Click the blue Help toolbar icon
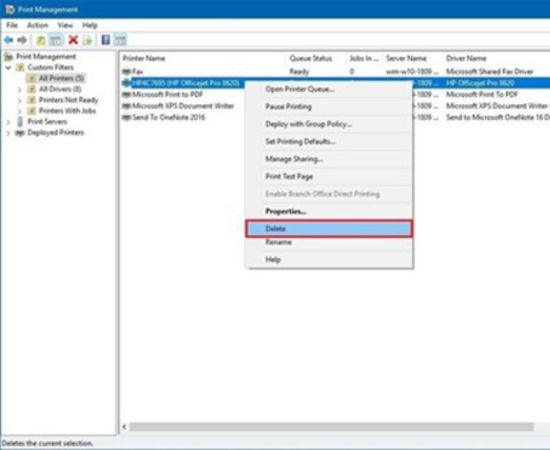Image resolution: width=550 pixels, height=450 pixels. 105,40
